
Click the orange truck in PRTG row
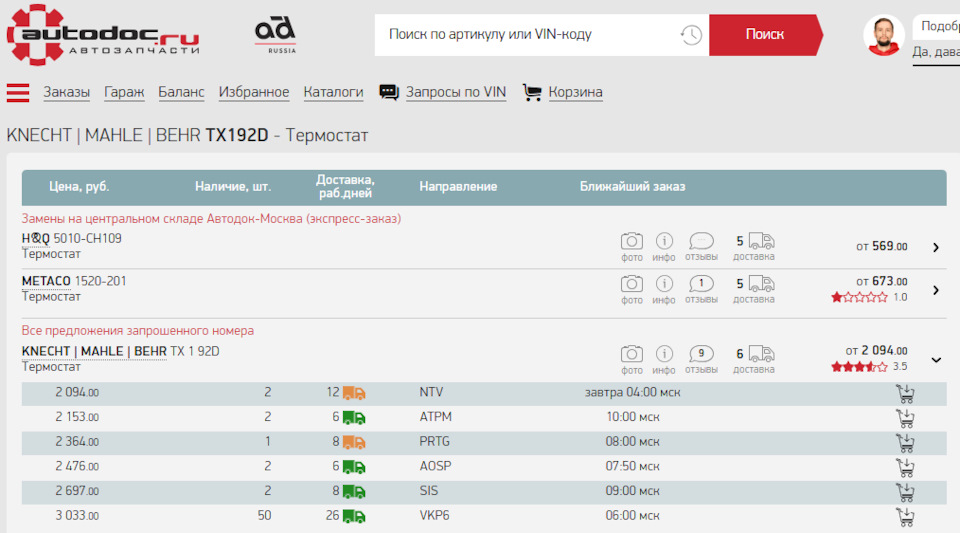(x=354, y=442)
